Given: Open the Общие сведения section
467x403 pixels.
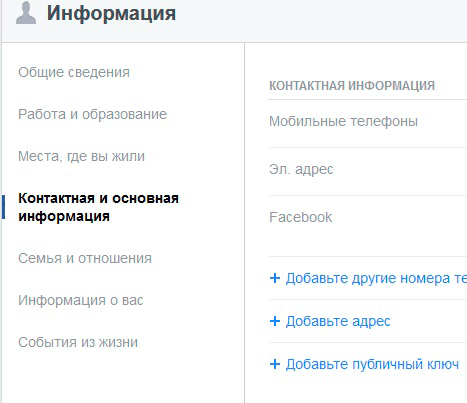Looking at the screenshot, I should tap(74, 72).
